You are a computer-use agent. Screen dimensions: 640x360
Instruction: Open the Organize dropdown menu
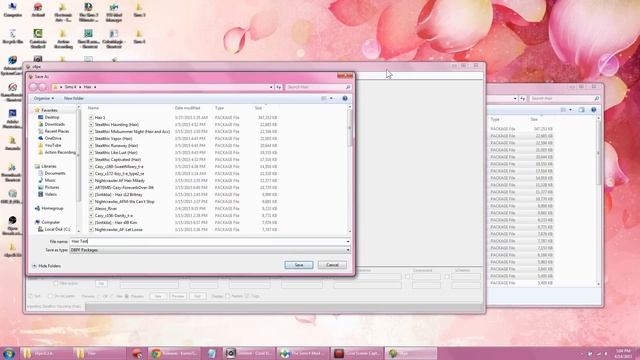(44, 98)
